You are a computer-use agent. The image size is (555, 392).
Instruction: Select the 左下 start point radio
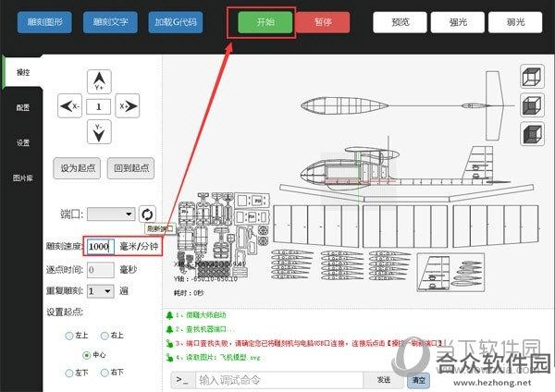69,373
